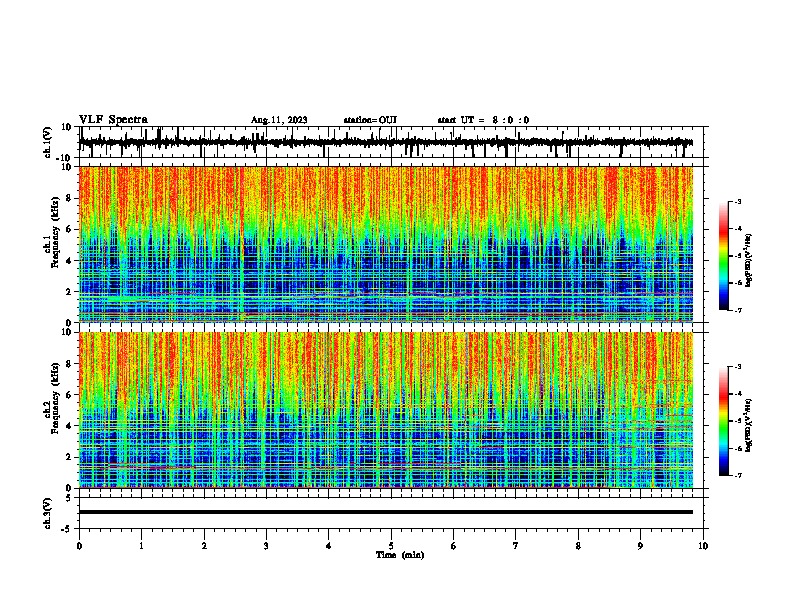Click time axis tick label '10'
The image size is (792, 612).
[703, 546]
